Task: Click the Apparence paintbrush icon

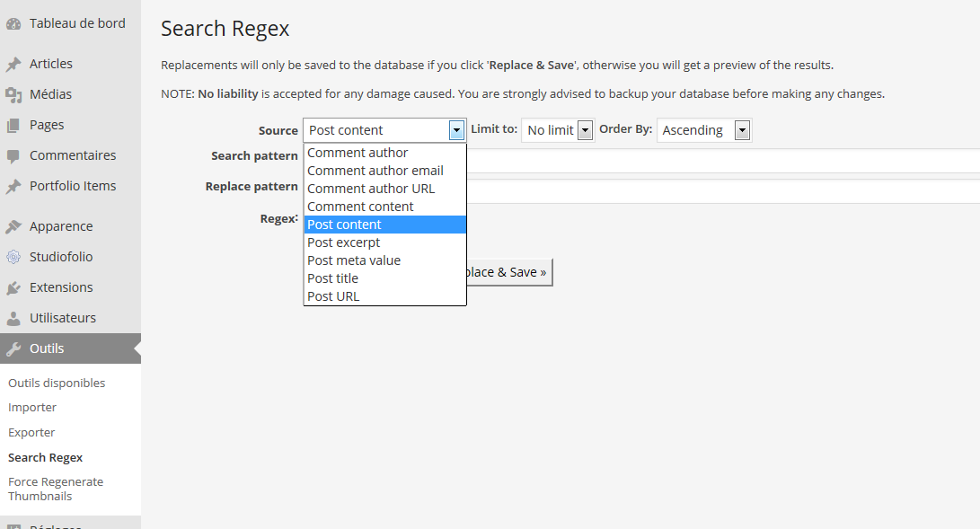Action: (13, 226)
